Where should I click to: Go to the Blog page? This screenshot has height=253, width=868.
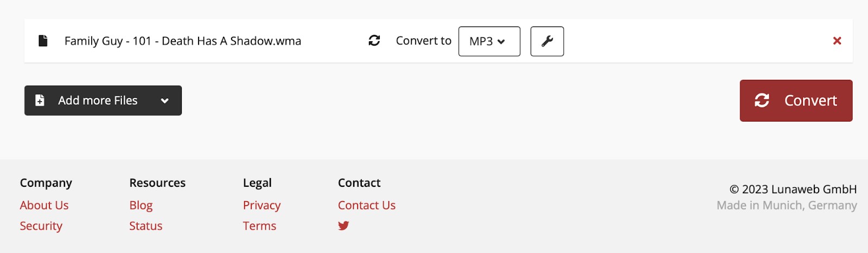pos(141,205)
